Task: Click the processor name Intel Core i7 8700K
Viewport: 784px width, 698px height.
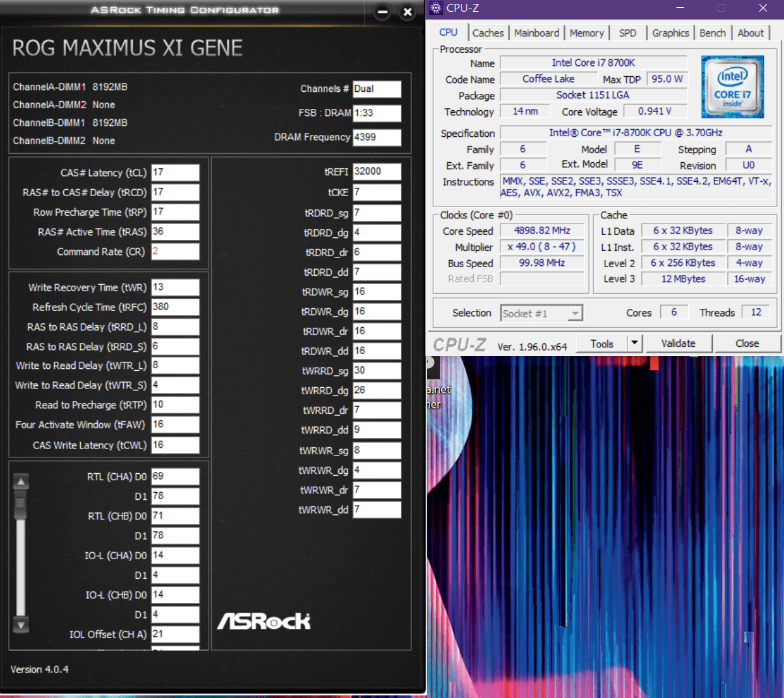Action: tap(594, 63)
